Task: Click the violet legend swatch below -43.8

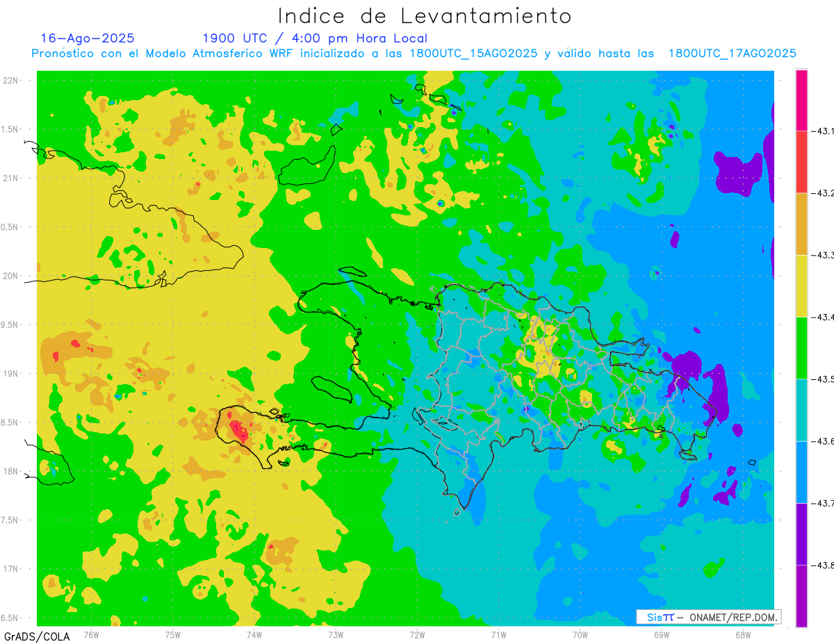Action: click(x=801, y=595)
